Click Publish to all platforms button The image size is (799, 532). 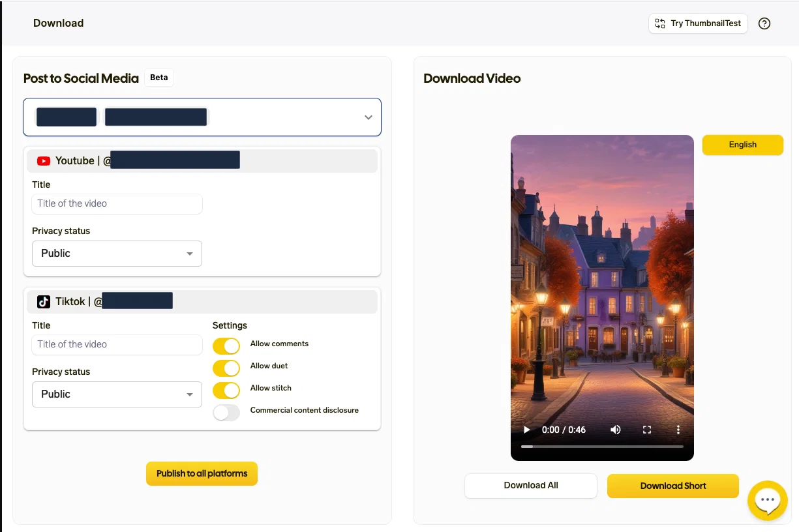click(202, 474)
